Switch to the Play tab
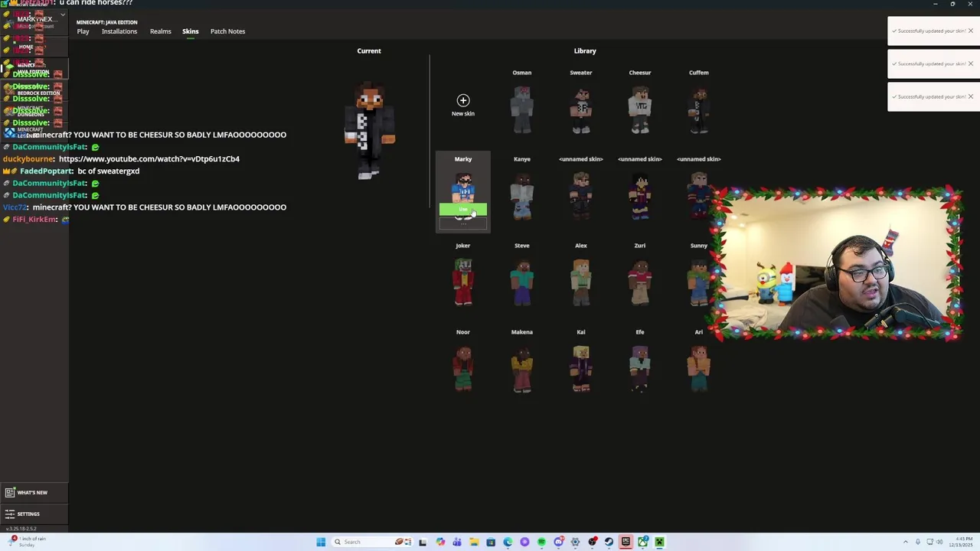Viewport: 980px width, 551px height. click(x=83, y=31)
